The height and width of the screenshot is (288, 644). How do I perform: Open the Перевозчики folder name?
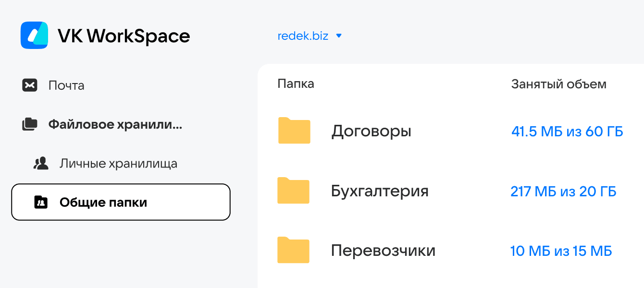[383, 251]
